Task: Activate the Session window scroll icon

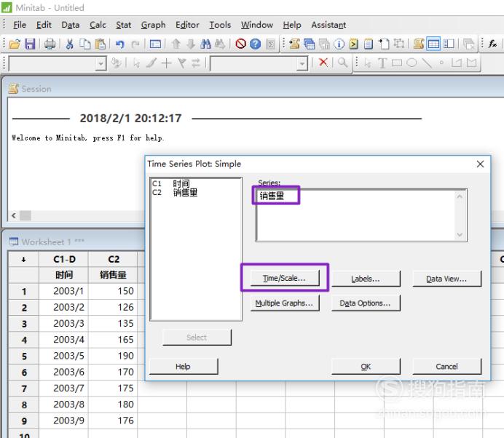Action: pos(418,44)
